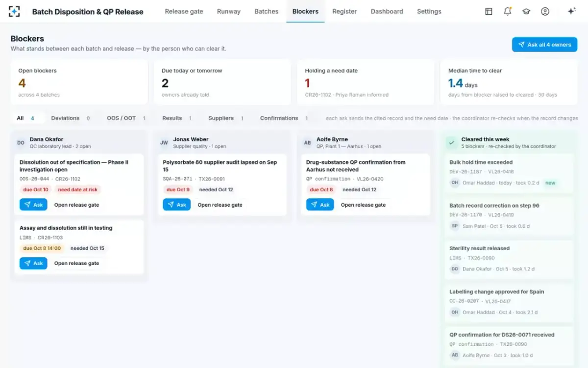The width and height of the screenshot is (588, 368).
Task: Click Holding a need date summary card
Action: click(366, 82)
